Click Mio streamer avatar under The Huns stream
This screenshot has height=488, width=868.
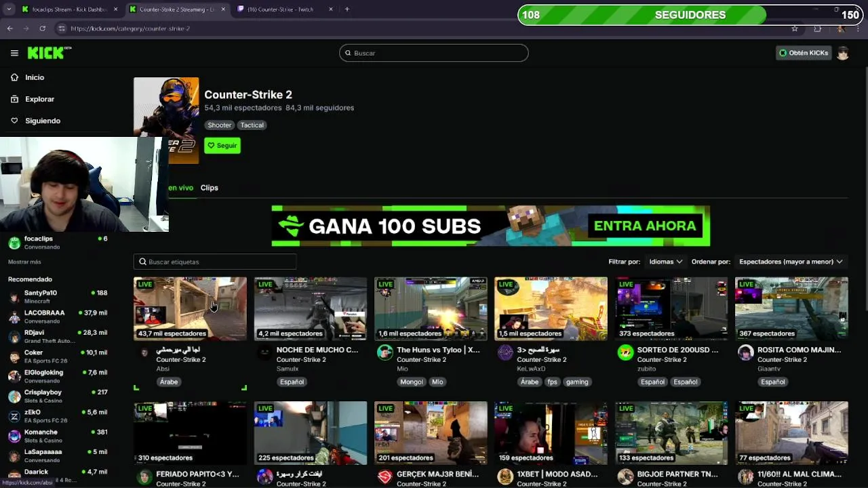coord(384,352)
